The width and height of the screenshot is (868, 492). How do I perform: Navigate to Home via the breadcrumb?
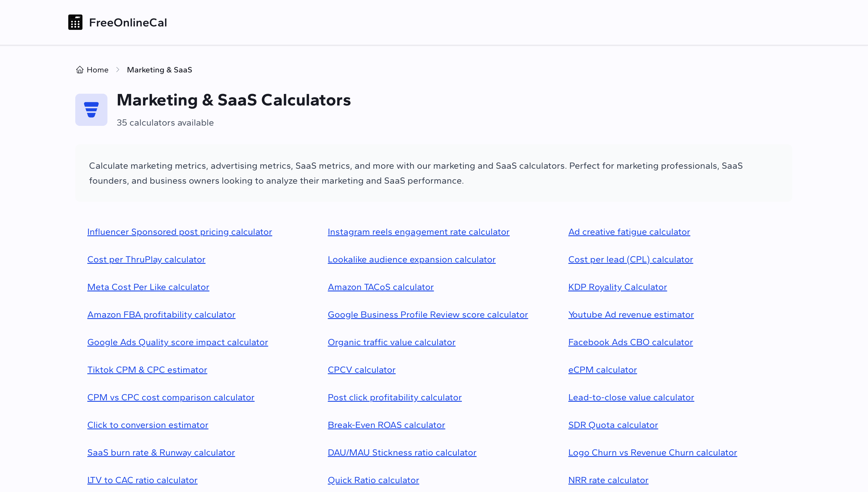pos(97,70)
